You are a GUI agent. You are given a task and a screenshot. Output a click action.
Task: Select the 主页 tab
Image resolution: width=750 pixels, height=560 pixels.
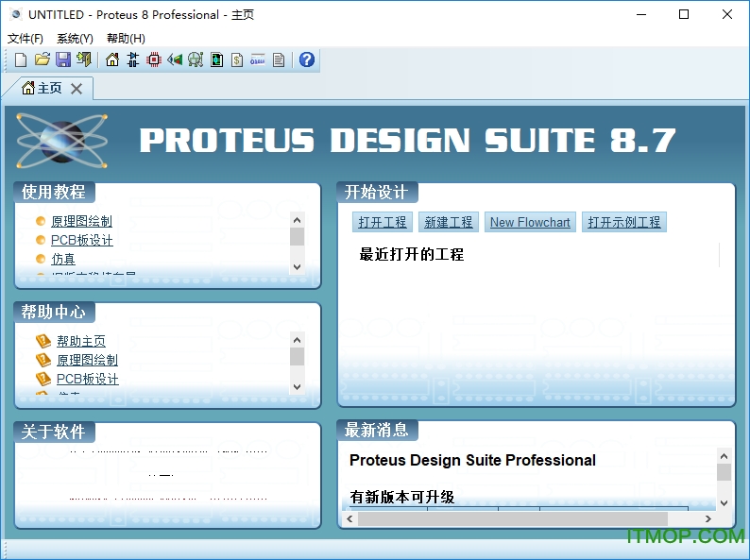click(50, 88)
